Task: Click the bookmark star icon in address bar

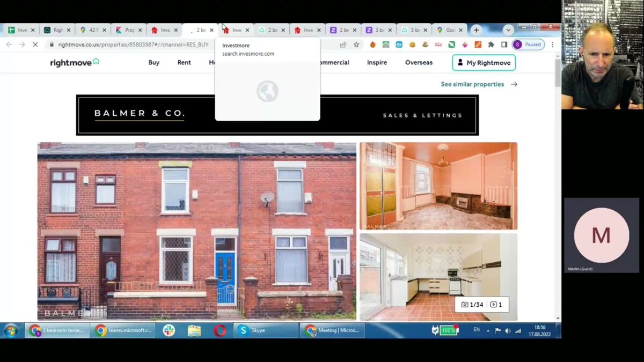Action: click(356, 45)
